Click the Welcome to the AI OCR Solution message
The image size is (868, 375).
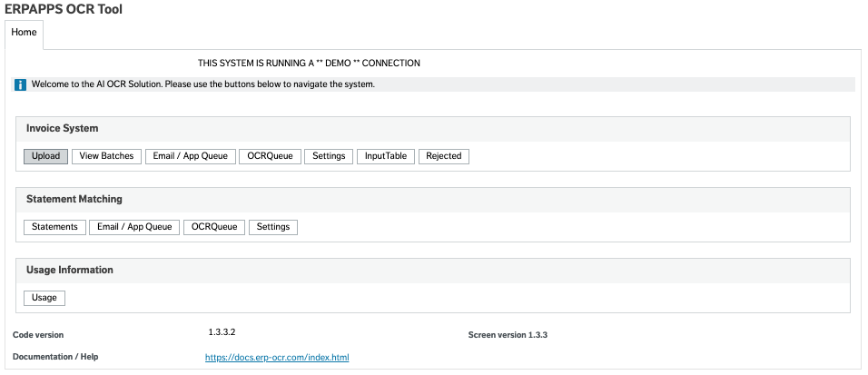203,84
